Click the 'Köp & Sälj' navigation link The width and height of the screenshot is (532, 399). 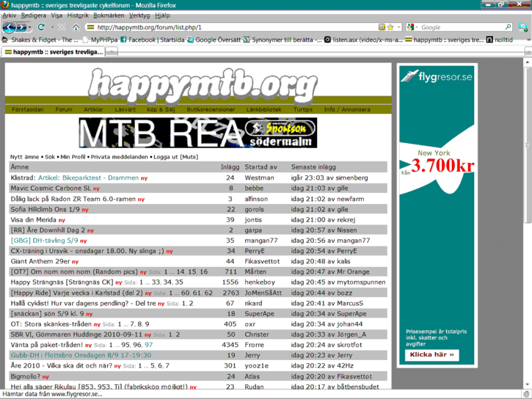click(x=161, y=109)
